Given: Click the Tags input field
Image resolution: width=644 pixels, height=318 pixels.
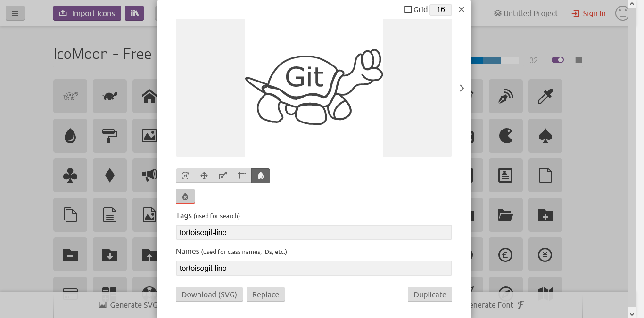Looking at the screenshot, I should click(314, 232).
